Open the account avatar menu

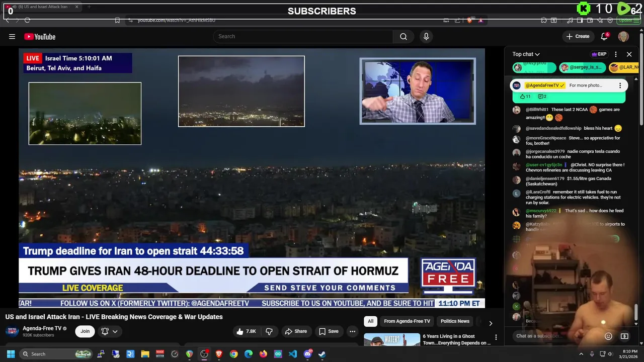pos(623,36)
